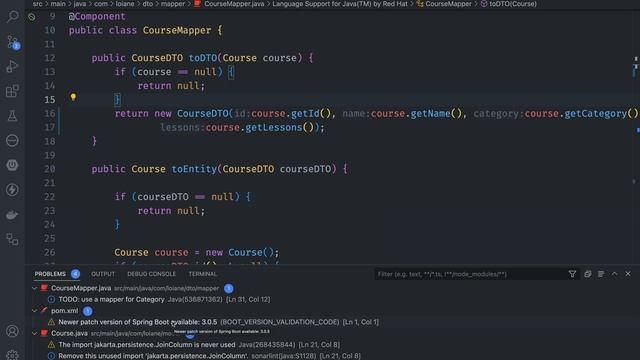The image size is (640, 360).
Task: Open the Source Control view
Action: click(12, 42)
